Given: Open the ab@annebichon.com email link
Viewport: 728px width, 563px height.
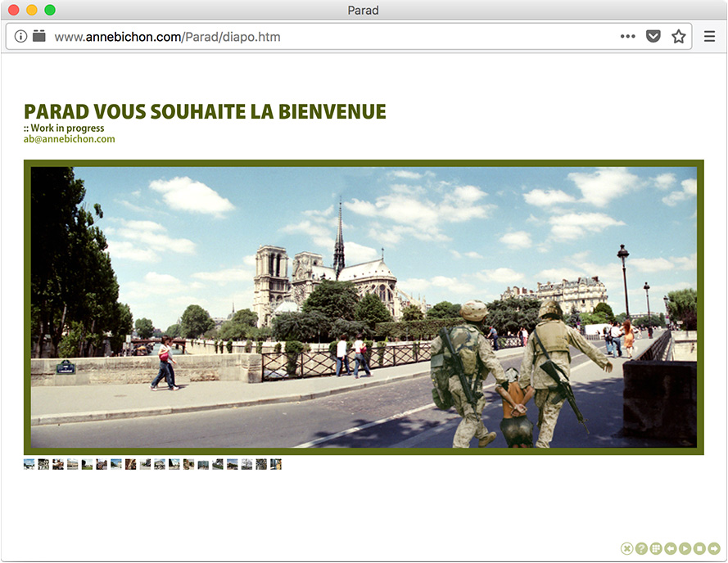Looking at the screenshot, I should (x=70, y=139).
